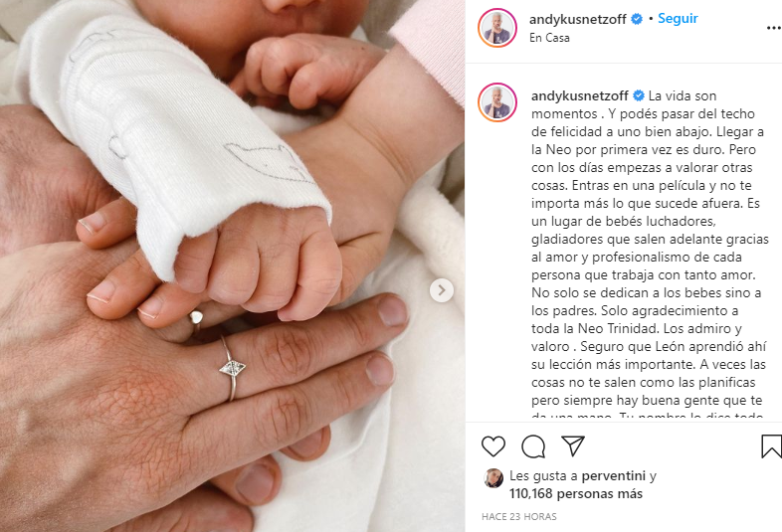Open perventini profile from likes
This screenshot has width=782, height=532.
614,476
